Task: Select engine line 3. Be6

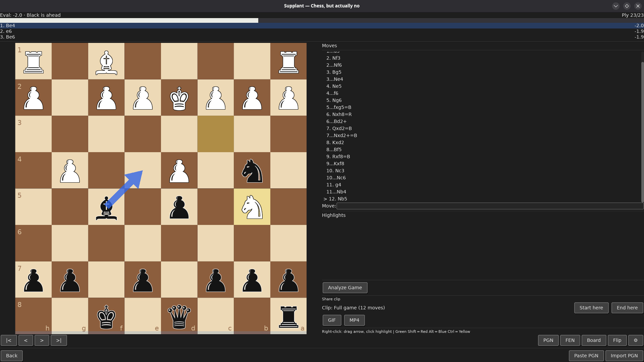Action: (322, 37)
